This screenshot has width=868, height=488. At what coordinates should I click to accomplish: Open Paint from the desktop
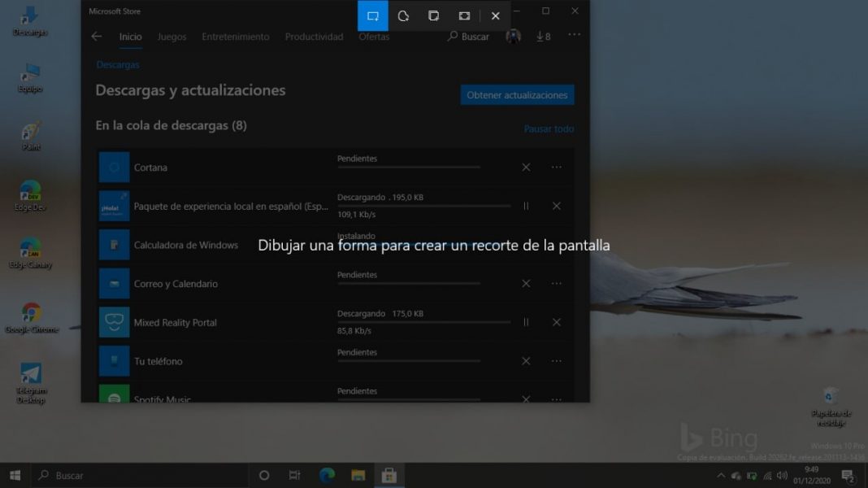coord(29,134)
